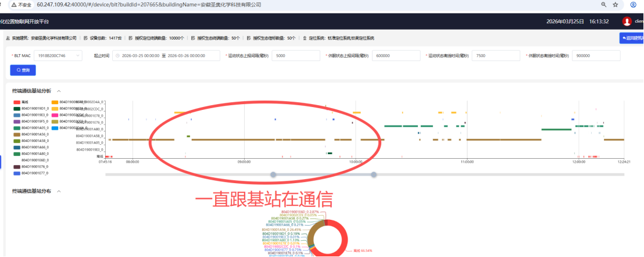Collapse the 终端通信基站分析 panel
The height and width of the screenshot is (257, 644).
[x=59, y=91]
